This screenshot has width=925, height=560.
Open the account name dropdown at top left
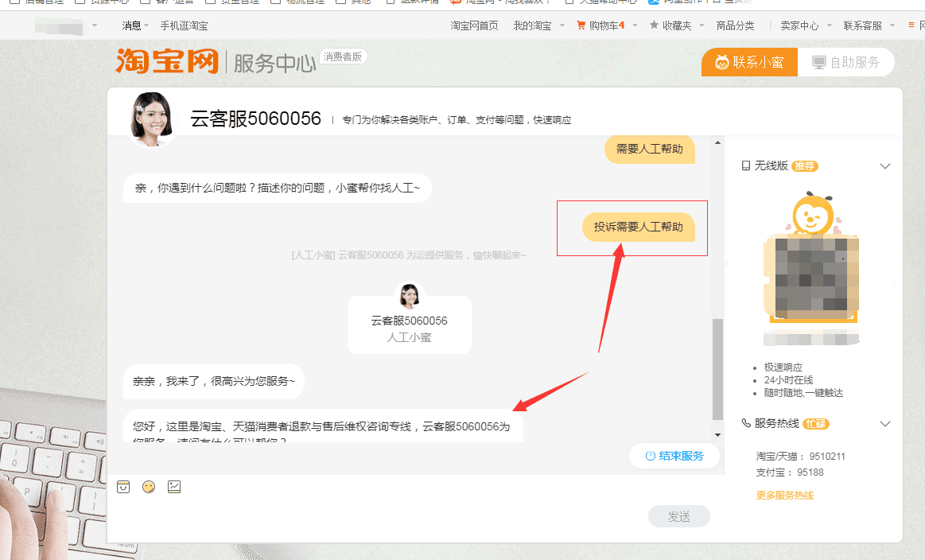tap(68, 25)
